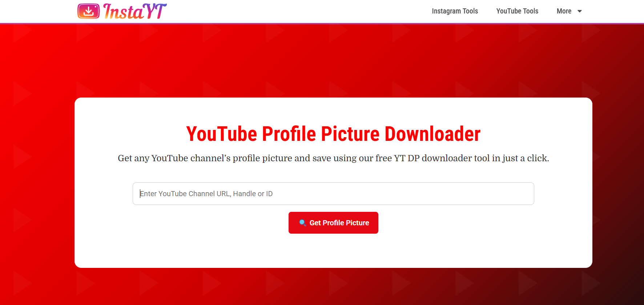Click the red background above the white card
The image size is (644, 305).
click(333, 62)
